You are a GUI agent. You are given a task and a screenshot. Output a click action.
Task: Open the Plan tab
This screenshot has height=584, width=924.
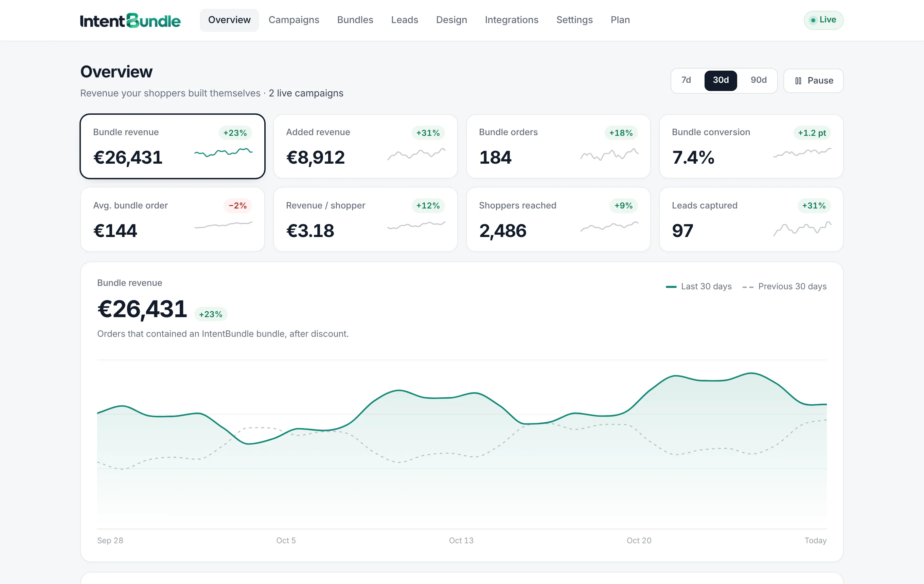pyautogui.click(x=620, y=20)
